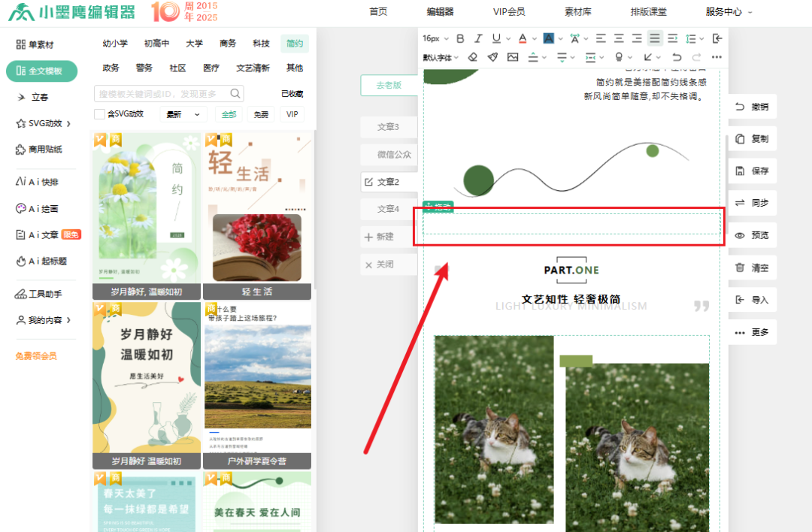Center-align text in the toolbar
The width and height of the screenshot is (812, 532).
tap(619, 38)
